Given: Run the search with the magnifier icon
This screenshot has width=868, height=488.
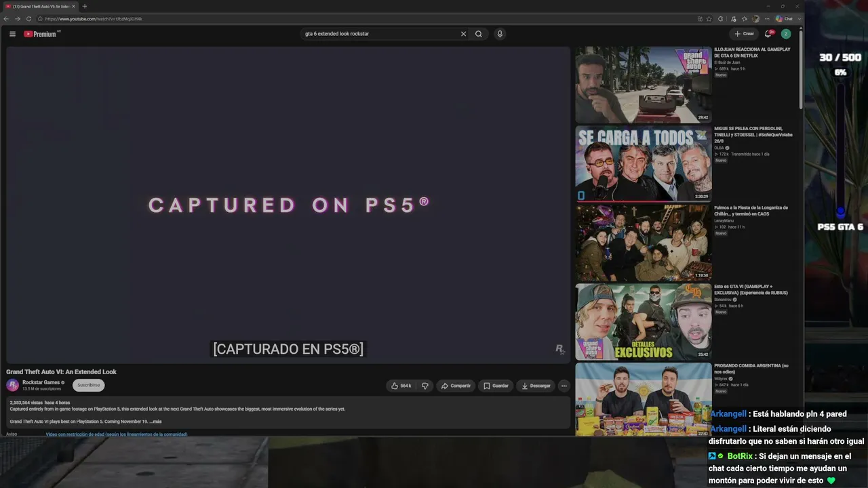Looking at the screenshot, I should click(x=479, y=34).
